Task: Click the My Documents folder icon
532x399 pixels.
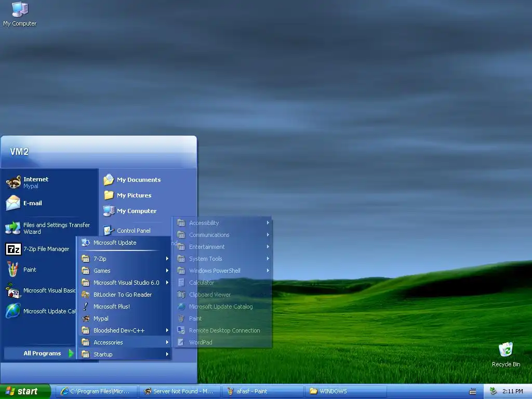Action: [x=109, y=179]
